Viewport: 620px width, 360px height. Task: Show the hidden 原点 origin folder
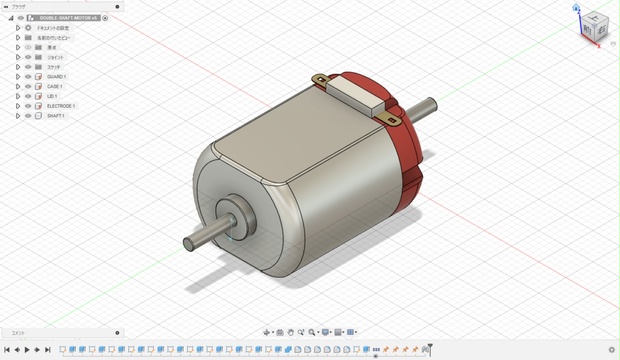(28, 47)
